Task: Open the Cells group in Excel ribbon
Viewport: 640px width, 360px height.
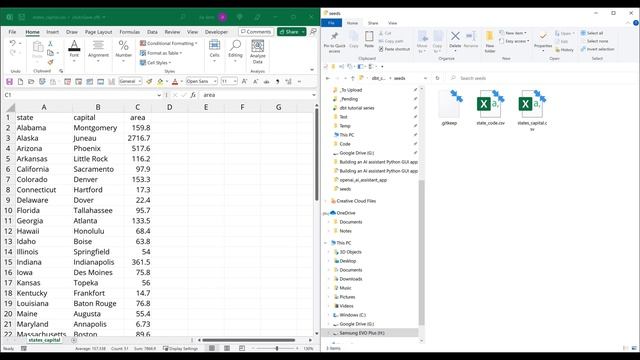Action: pyautogui.click(x=214, y=51)
